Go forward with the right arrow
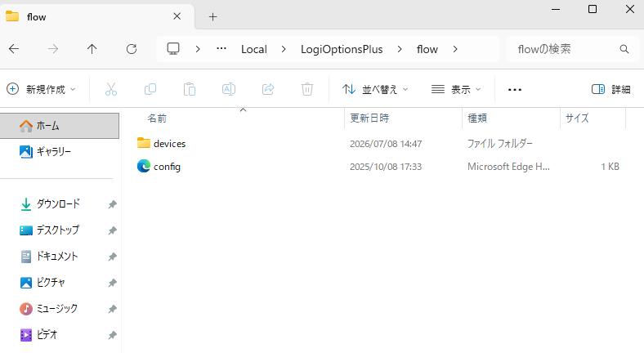The image size is (644, 353). point(53,49)
